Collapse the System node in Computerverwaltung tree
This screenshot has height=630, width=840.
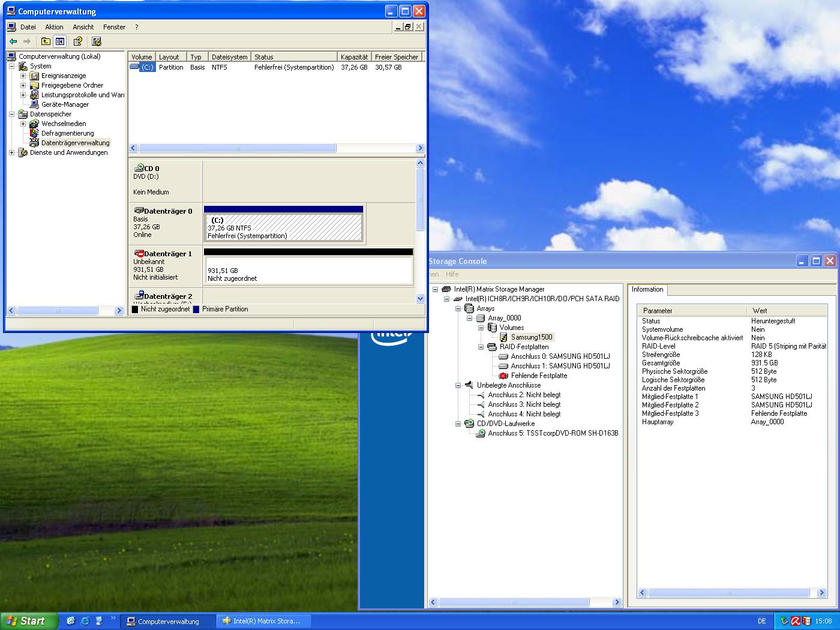click(x=11, y=66)
